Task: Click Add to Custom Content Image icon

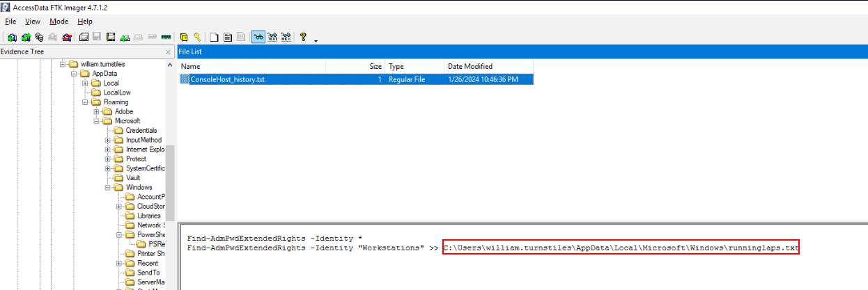Action: click(x=125, y=37)
